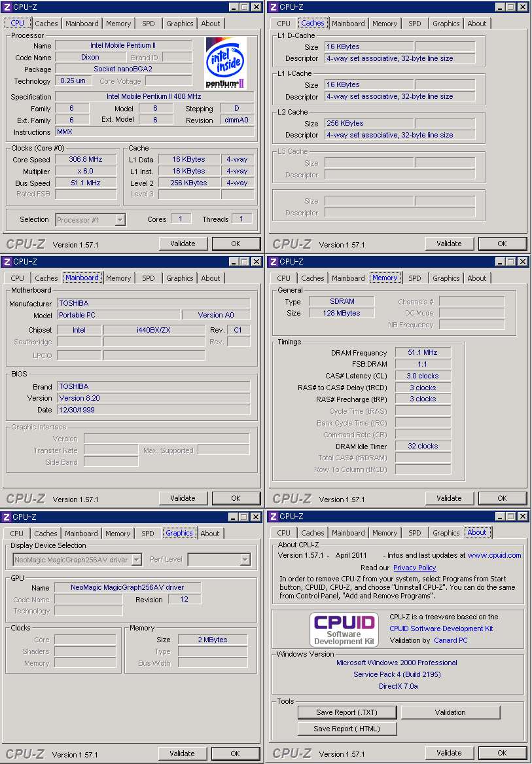Click the Validation button under Tools

click(x=450, y=712)
